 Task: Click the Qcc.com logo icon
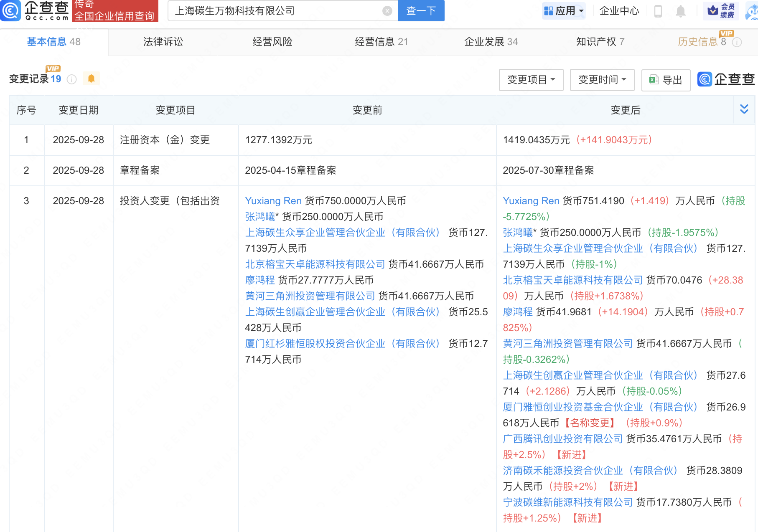pos(10,10)
